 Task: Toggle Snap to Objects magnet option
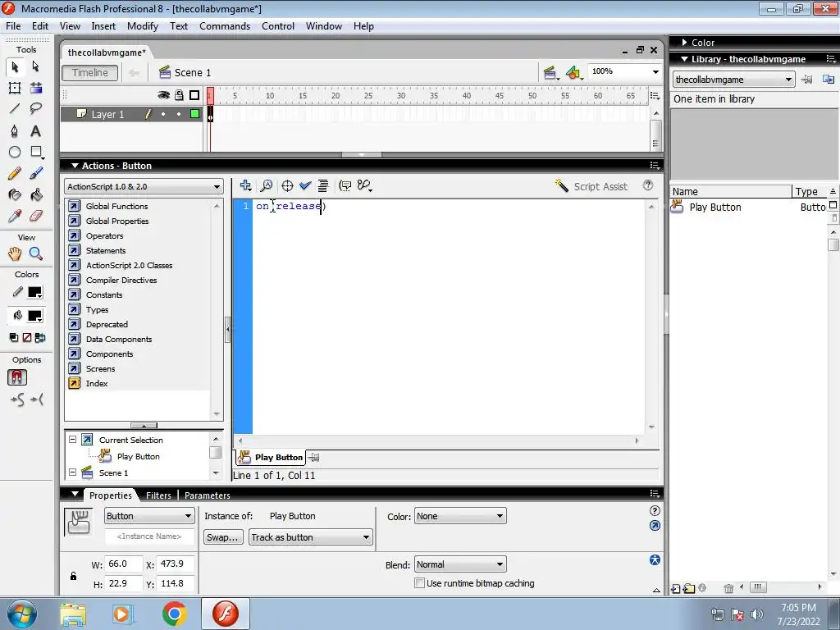click(x=17, y=377)
